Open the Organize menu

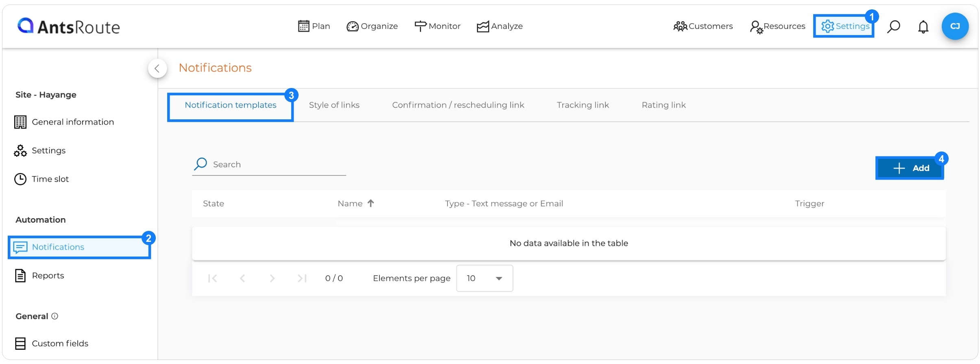coord(372,26)
